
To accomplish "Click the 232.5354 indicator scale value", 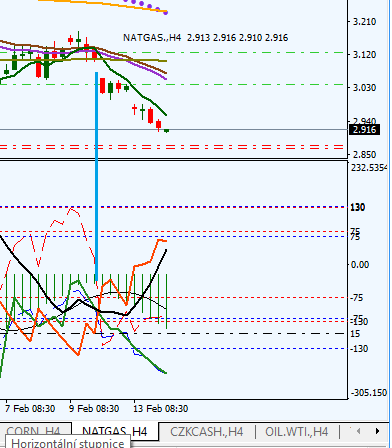I will tap(369, 167).
